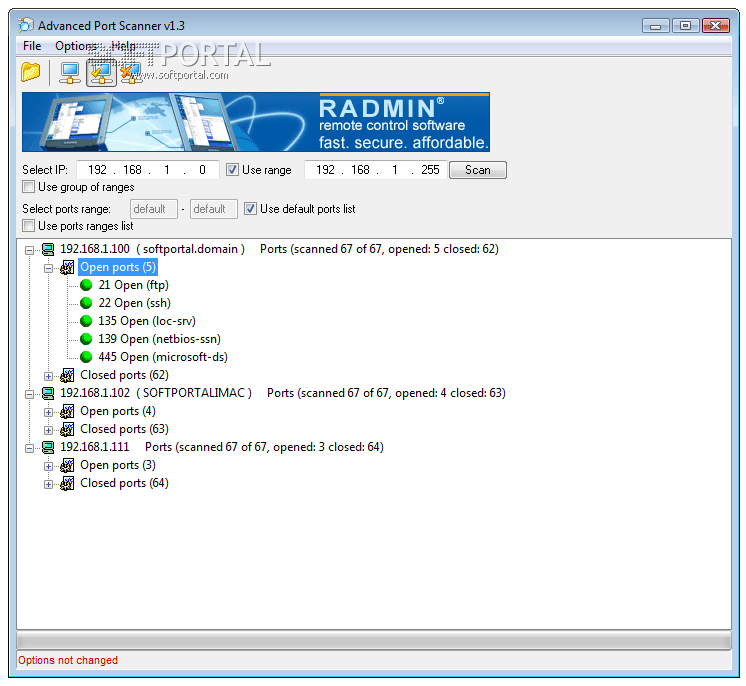Select the 22 Open (ssh) entry

(x=135, y=303)
